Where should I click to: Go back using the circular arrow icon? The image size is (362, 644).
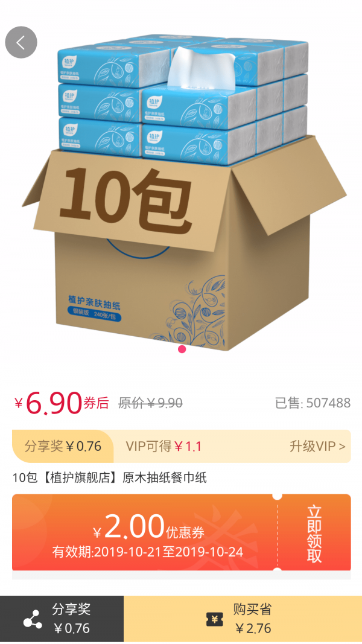21,42
